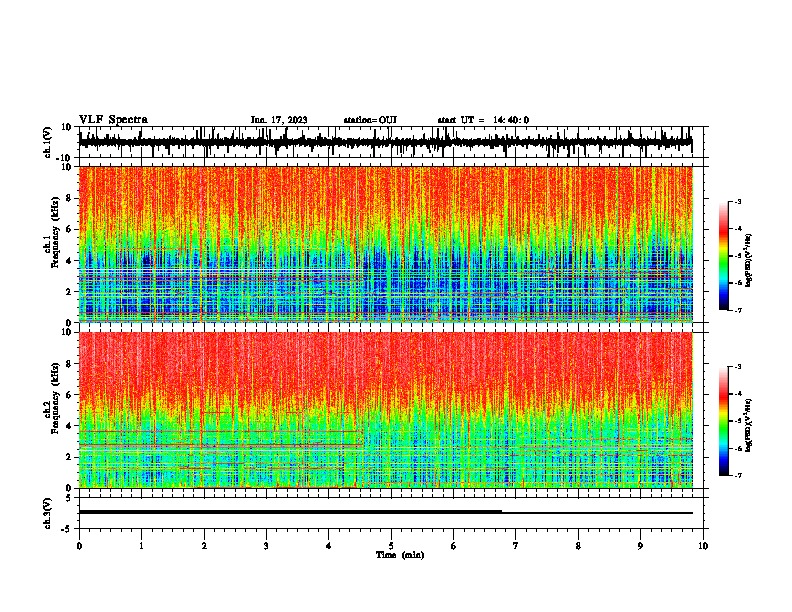Click time axis tick label "3"

point(266,546)
